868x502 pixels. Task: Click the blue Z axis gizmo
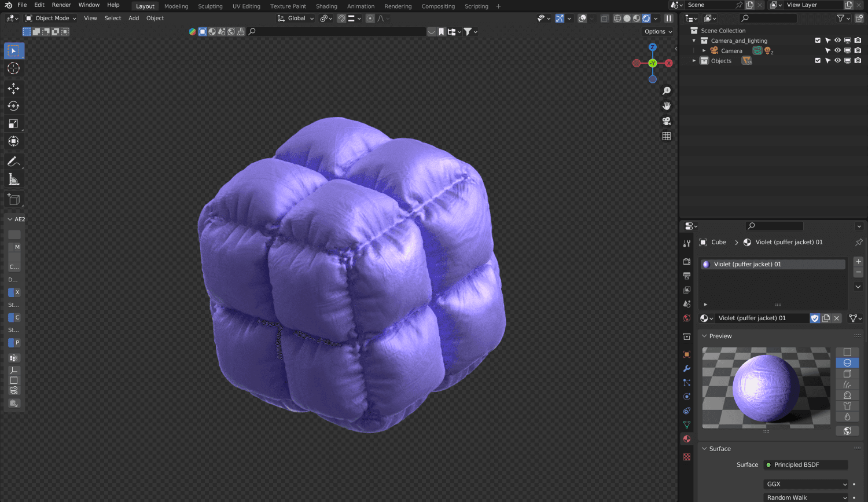(x=653, y=47)
